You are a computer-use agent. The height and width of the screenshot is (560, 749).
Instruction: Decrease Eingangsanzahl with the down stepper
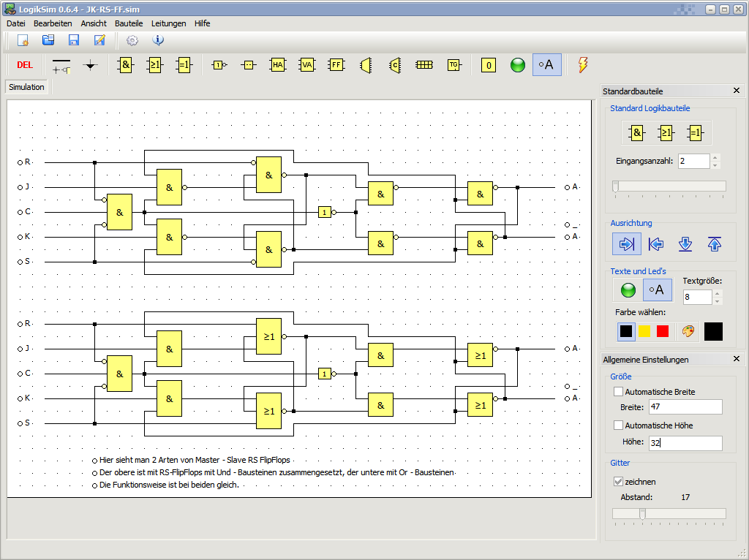pyautogui.click(x=715, y=165)
